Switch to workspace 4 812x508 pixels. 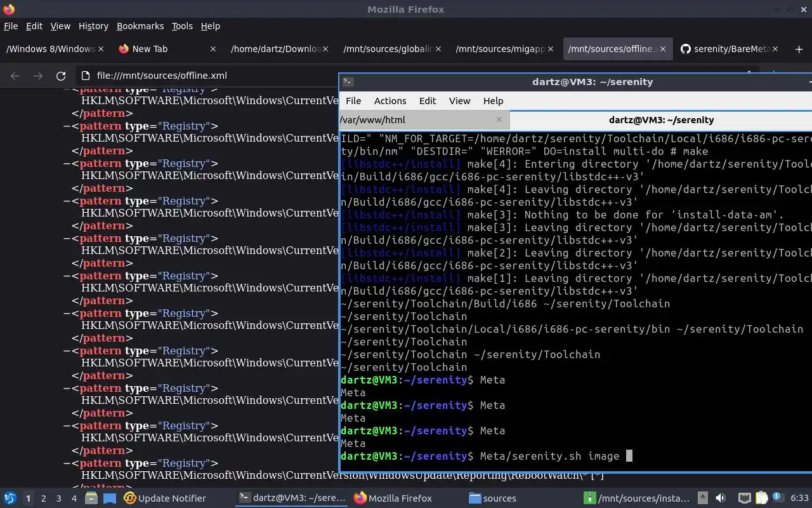(74, 498)
